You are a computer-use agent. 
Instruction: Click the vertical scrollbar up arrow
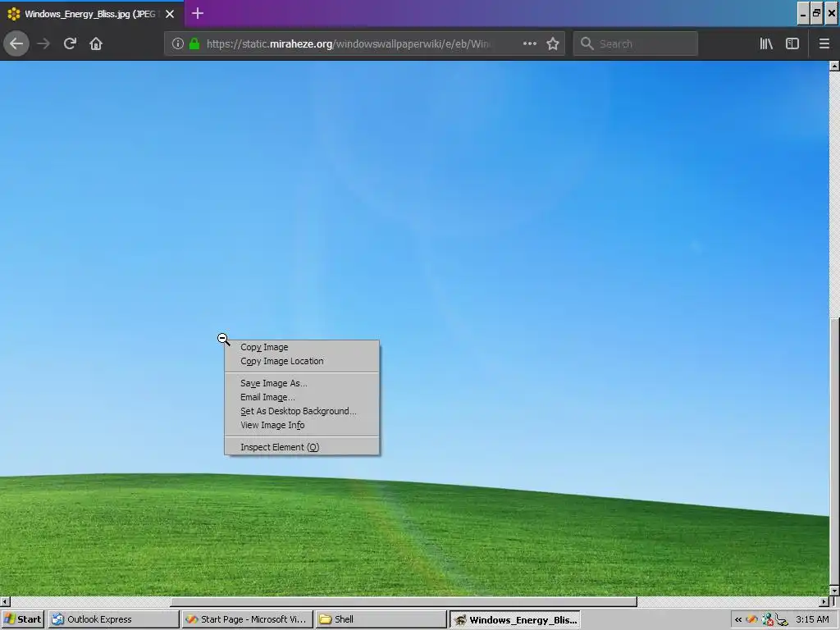tap(834, 66)
